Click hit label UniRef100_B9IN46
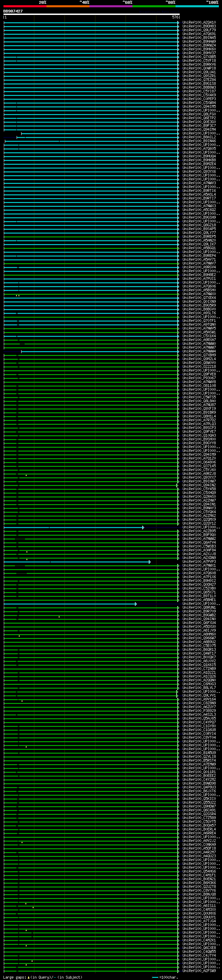This screenshot has height=980, width=222. point(199,141)
